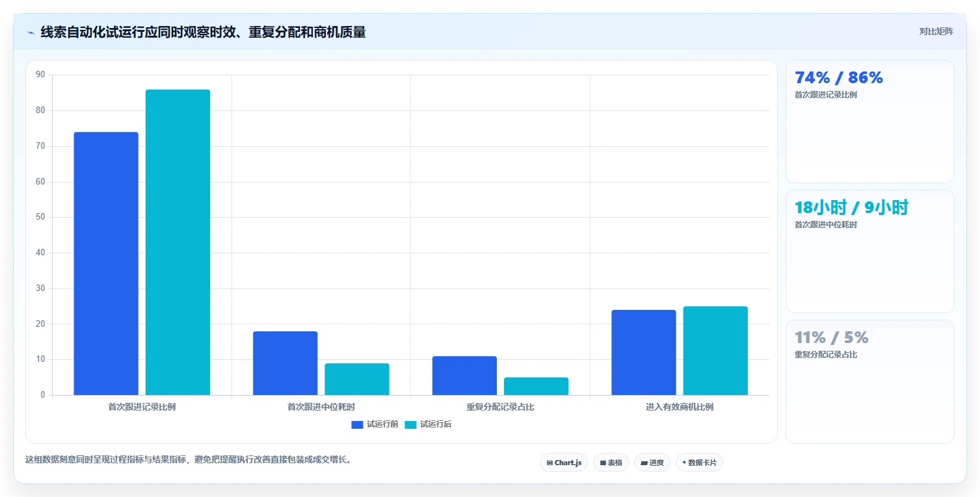Click the 11% / 5% metric value

tap(832, 338)
